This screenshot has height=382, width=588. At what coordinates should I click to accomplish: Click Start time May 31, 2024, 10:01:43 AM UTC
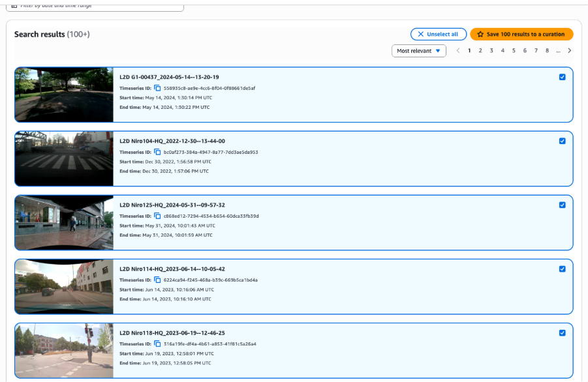167,226
